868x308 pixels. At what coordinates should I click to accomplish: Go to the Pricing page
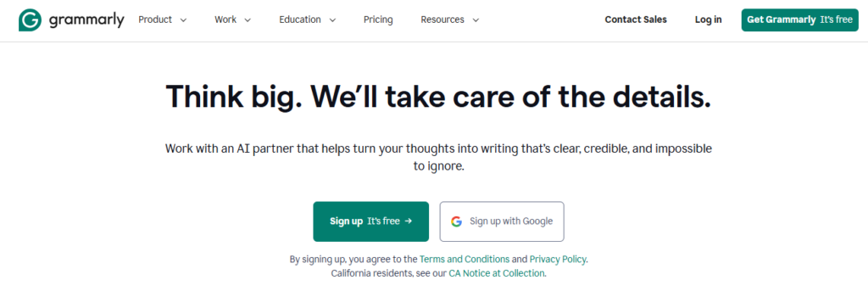(x=378, y=20)
